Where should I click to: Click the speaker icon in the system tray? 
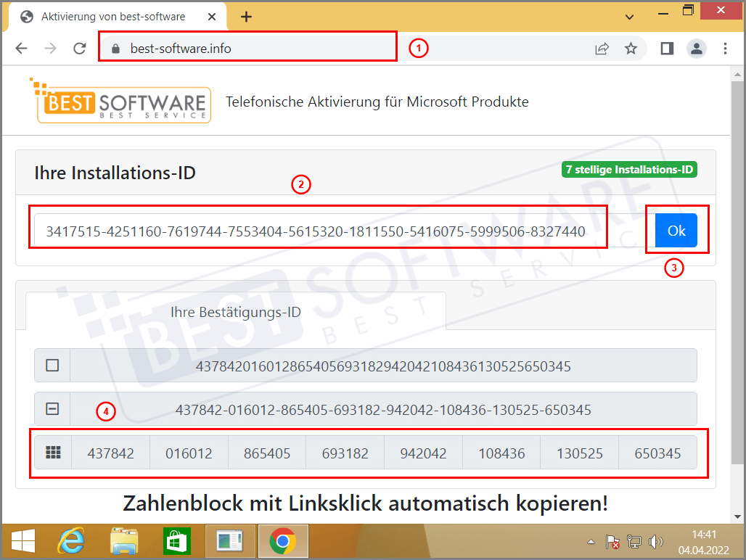[x=655, y=541]
